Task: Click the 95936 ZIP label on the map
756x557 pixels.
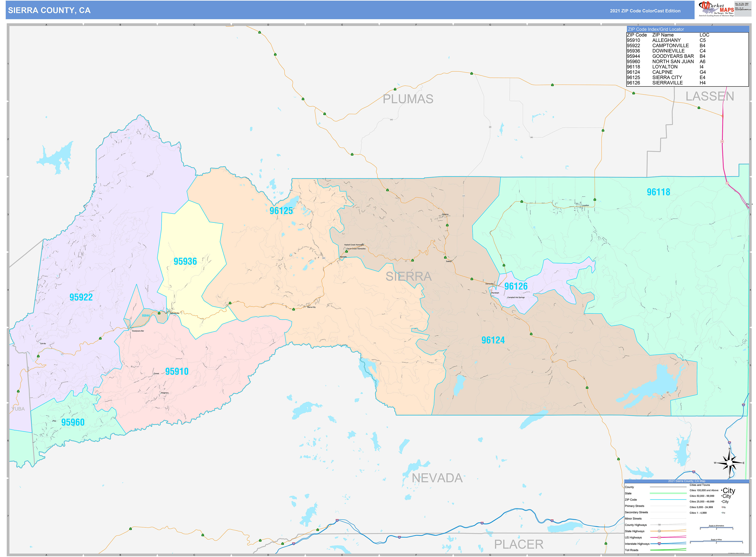Action: tap(185, 262)
